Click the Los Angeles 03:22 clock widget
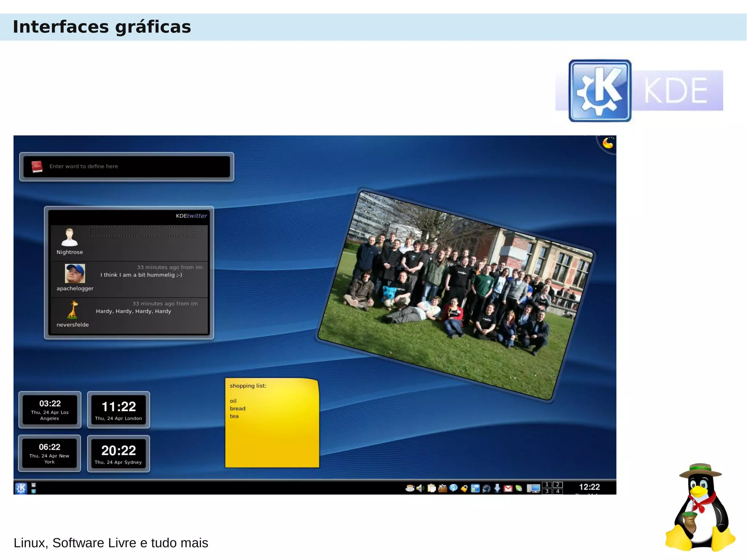Screen dimensions: 747x560 tap(50, 410)
